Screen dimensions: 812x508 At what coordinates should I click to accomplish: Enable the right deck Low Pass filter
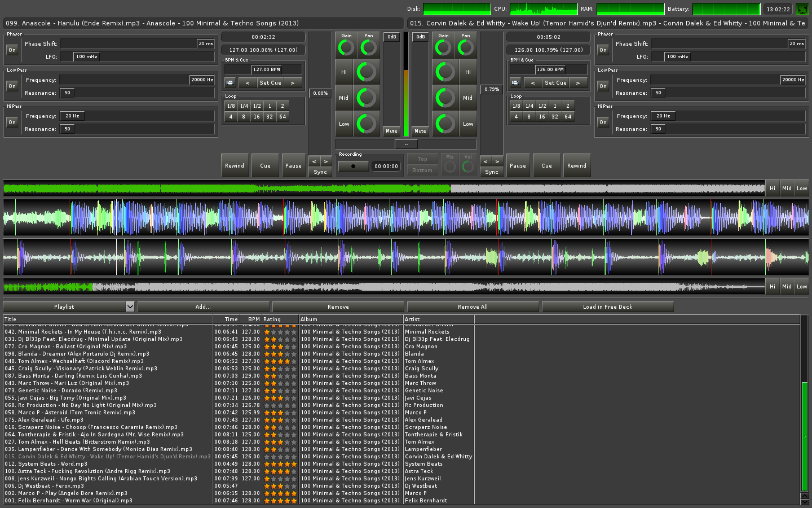click(603, 86)
